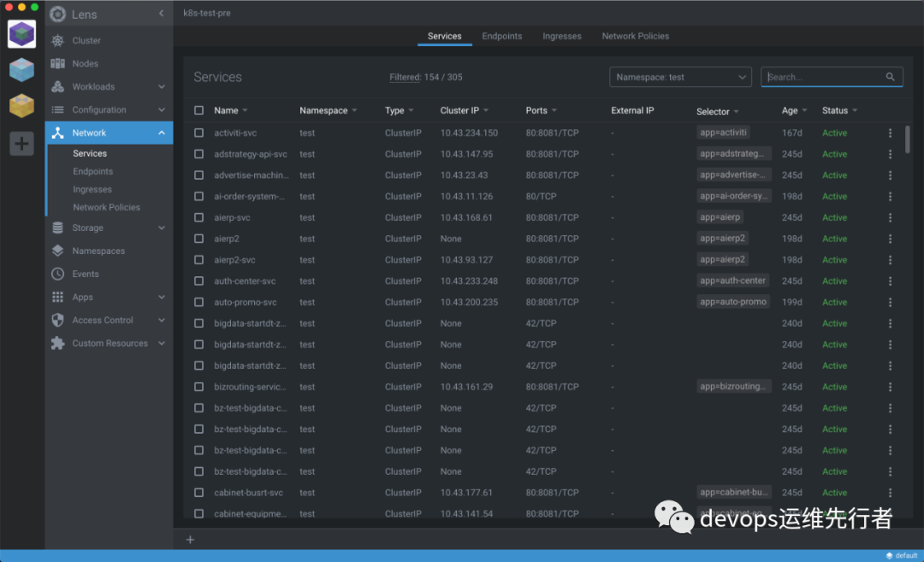
Task: Add a new cluster with plus icon
Action: coord(22,143)
